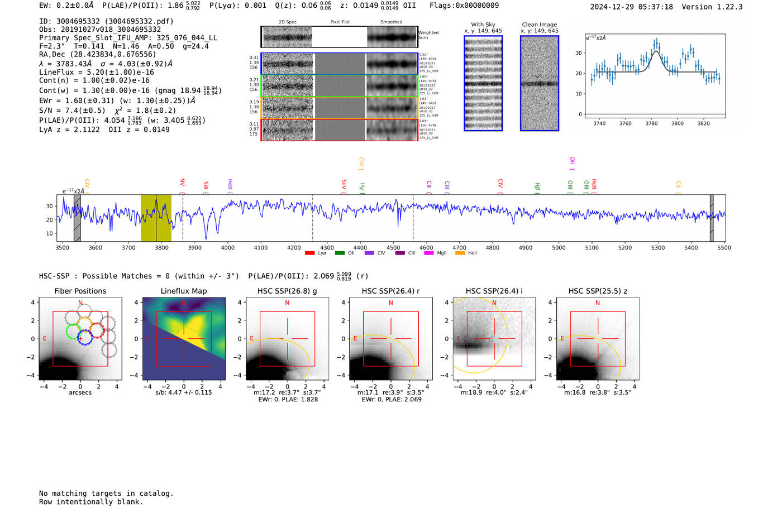Click the purple CIV legend swatch
Image resolution: width=782 pixels, height=532 pixels.
tap(369, 253)
